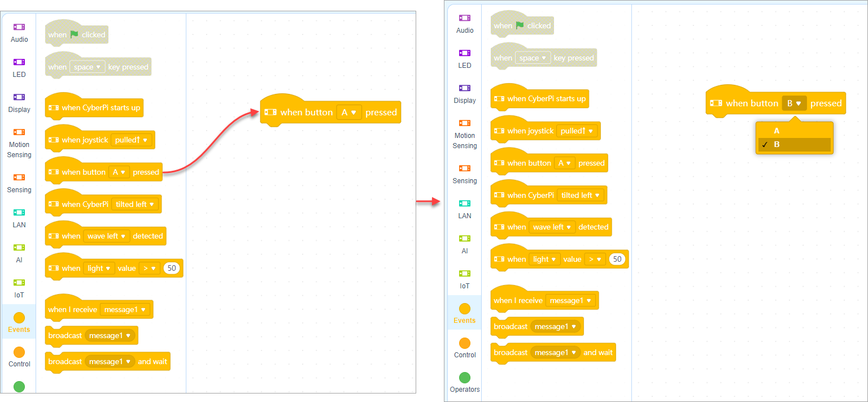The width and height of the screenshot is (868, 402).
Task: Select the Motion Sensing icon in the right palette
Action: coord(465,123)
